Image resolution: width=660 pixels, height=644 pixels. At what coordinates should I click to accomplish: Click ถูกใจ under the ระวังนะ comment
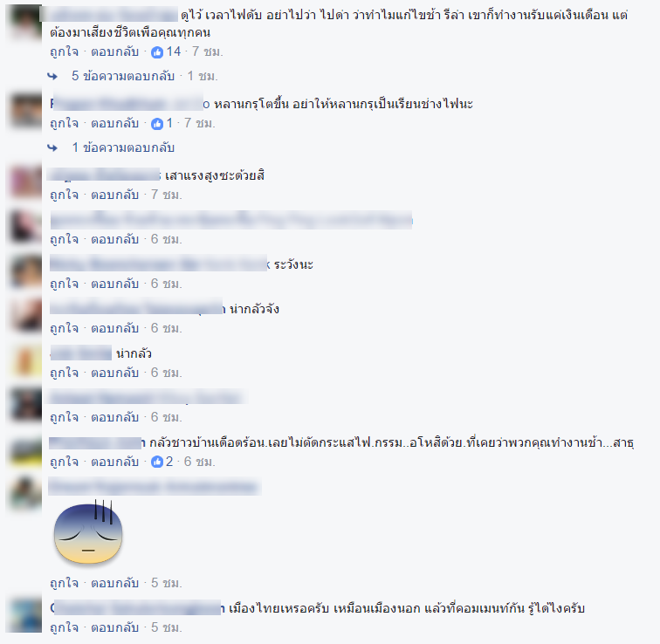(x=65, y=284)
